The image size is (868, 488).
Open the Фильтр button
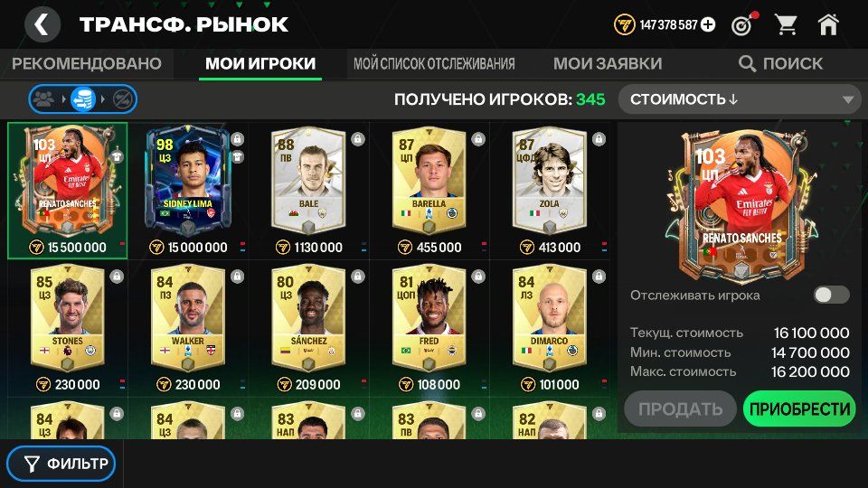61,464
